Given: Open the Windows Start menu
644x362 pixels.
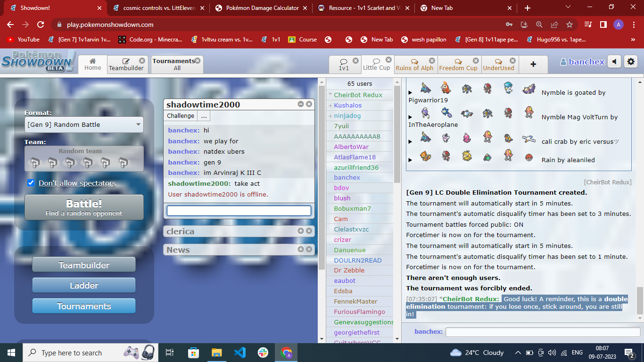Looking at the screenshot, I should (11, 353).
